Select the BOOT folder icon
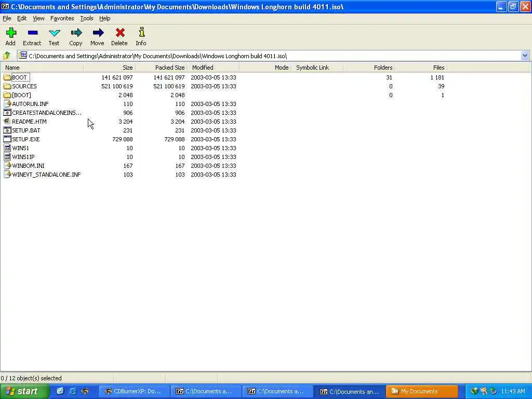Screen dimensions: 532x399 7,77
